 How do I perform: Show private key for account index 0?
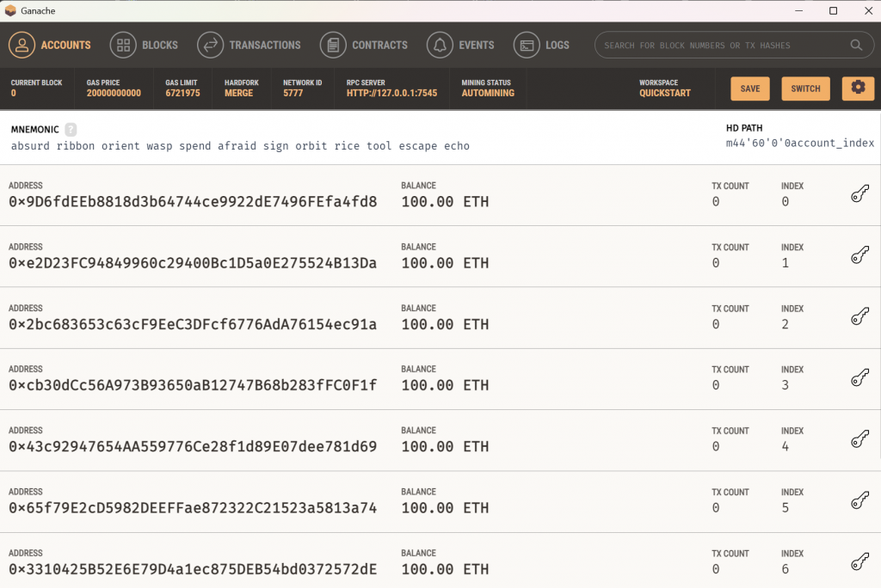pyautogui.click(x=859, y=193)
